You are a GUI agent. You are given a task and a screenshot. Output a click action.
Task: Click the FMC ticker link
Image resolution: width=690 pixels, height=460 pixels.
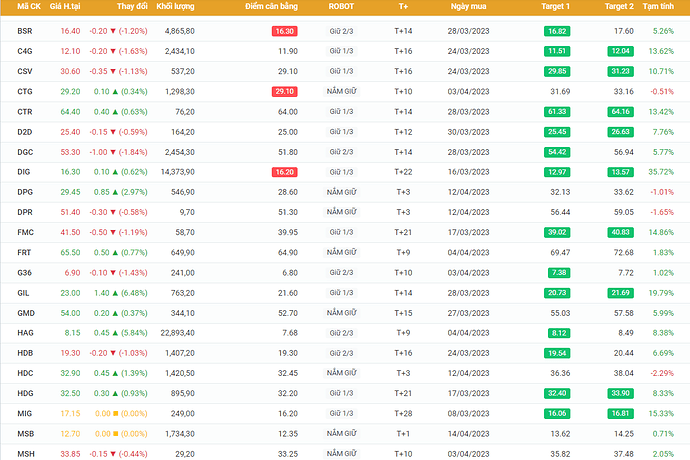coord(25,231)
